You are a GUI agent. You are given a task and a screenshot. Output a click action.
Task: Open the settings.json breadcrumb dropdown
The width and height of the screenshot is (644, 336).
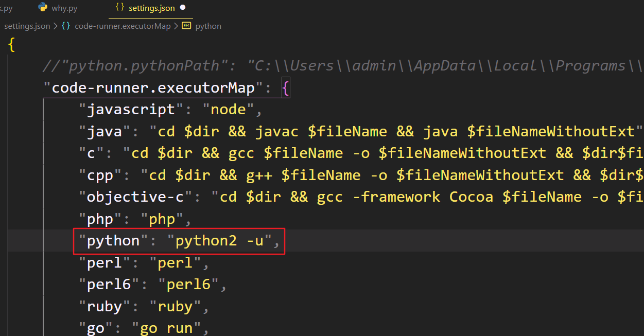[x=27, y=26]
